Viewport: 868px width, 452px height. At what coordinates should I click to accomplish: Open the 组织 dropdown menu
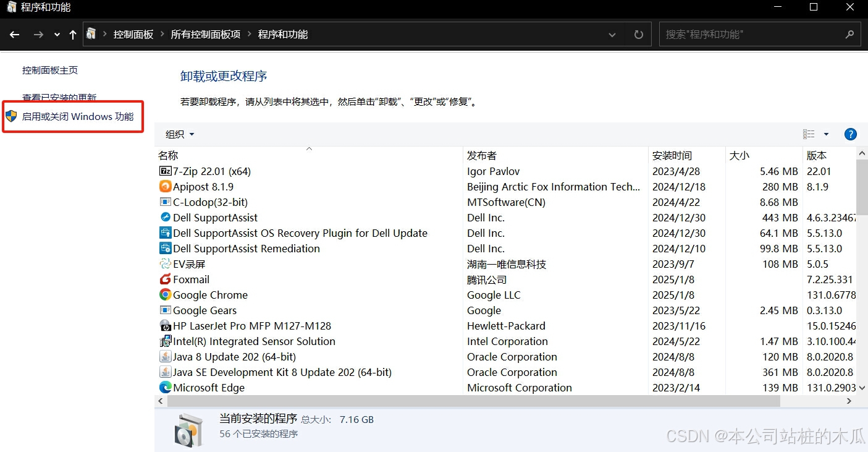(x=180, y=134)
